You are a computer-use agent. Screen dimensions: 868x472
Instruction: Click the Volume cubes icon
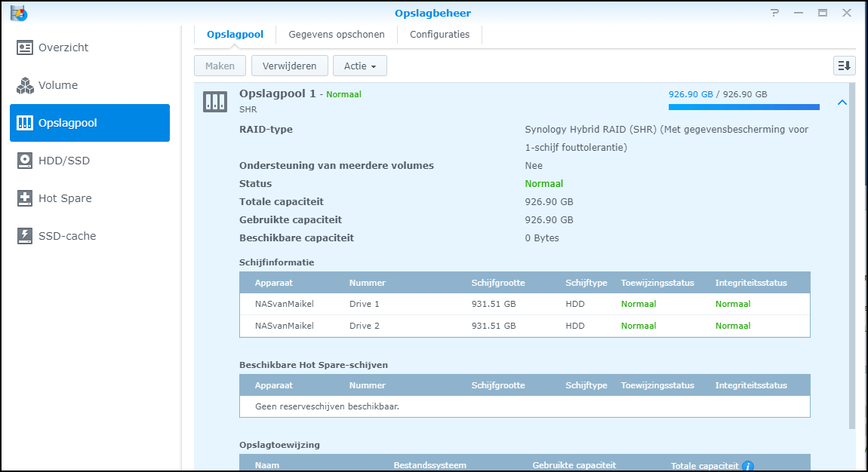pos(25,85)
